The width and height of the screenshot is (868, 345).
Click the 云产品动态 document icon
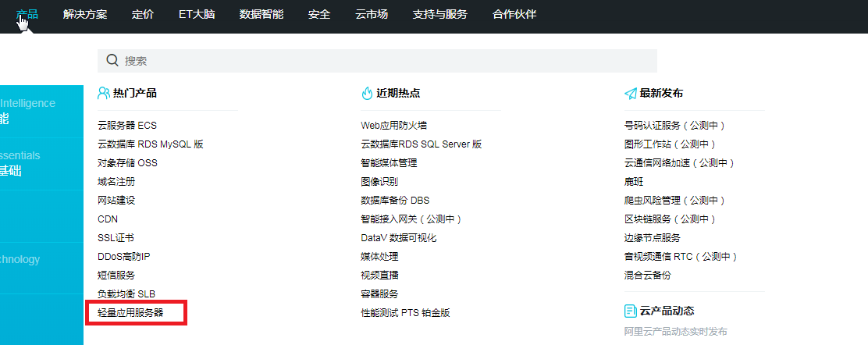630,311
